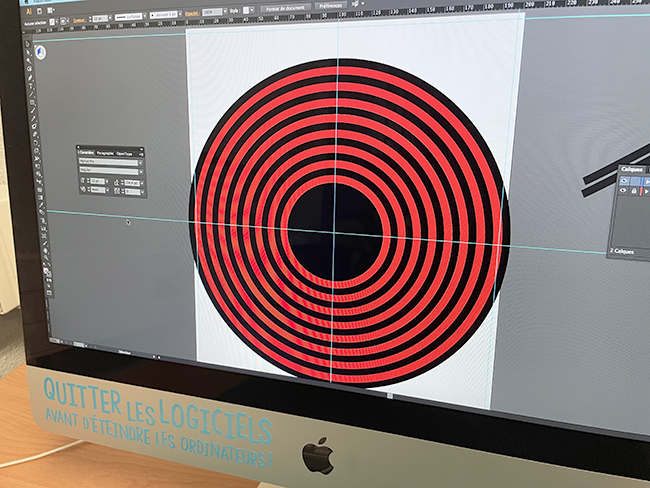Viewport: 650px width, 488px height.
Task: Select the Calques panel tab
Action: 632,169
